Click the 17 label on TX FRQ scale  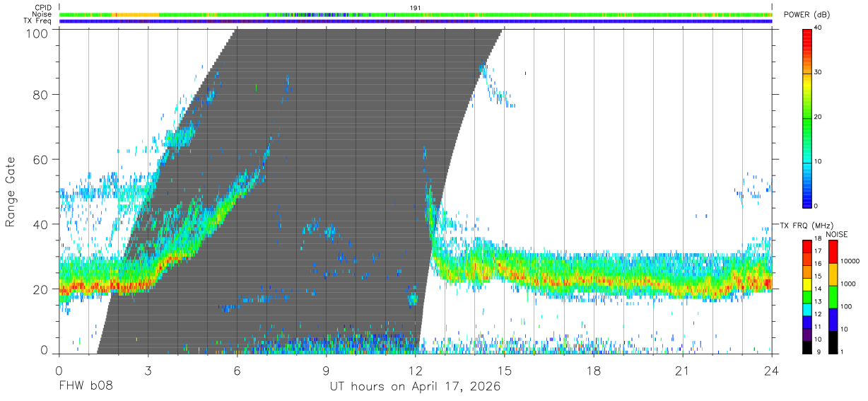click(817, 251)
